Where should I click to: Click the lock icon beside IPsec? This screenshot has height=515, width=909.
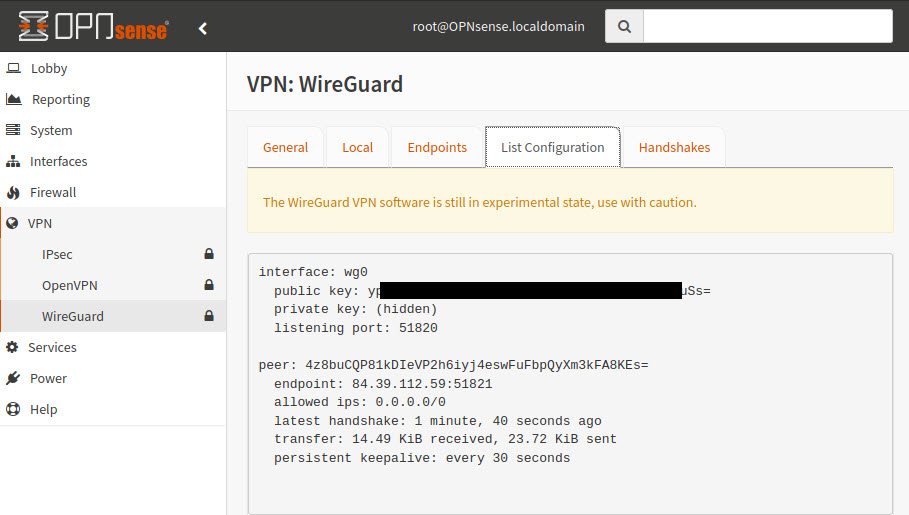(209, 253)
